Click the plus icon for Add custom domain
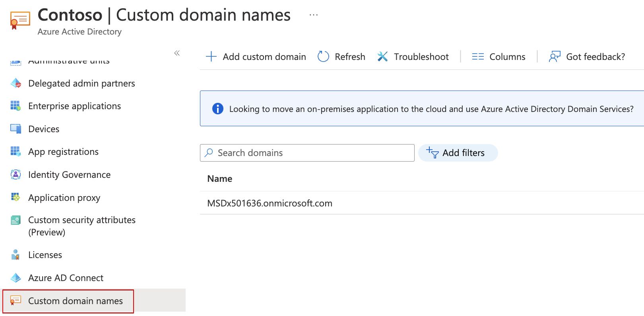The height and width of the screenshot is (316, 644). [211, 56]
